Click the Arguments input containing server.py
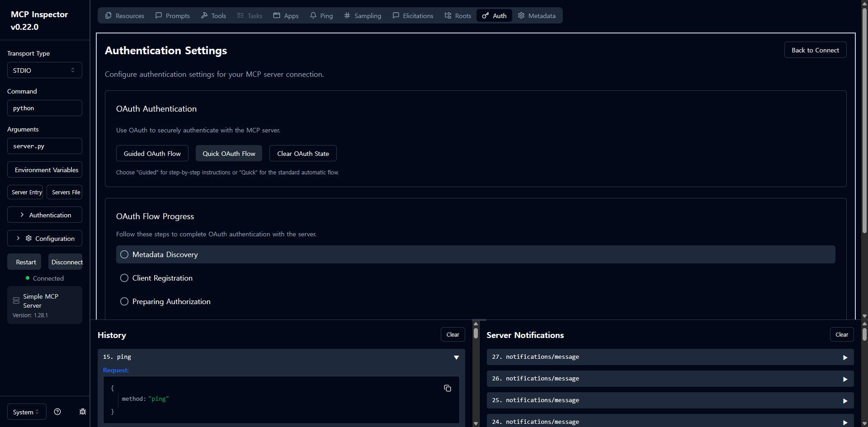 (45, 146)
